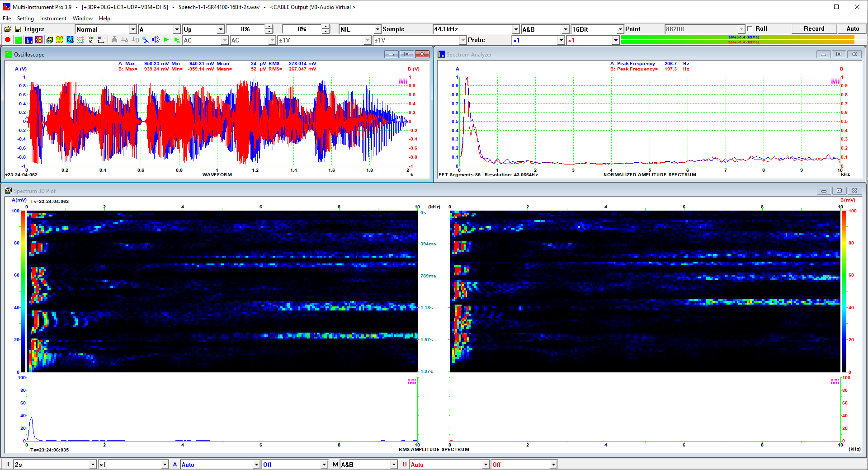Viewport: 868px width, 470px height.
Task: Decrease second 0% value with down arrow
Action: pyautogui.click(x=325, y=32)
